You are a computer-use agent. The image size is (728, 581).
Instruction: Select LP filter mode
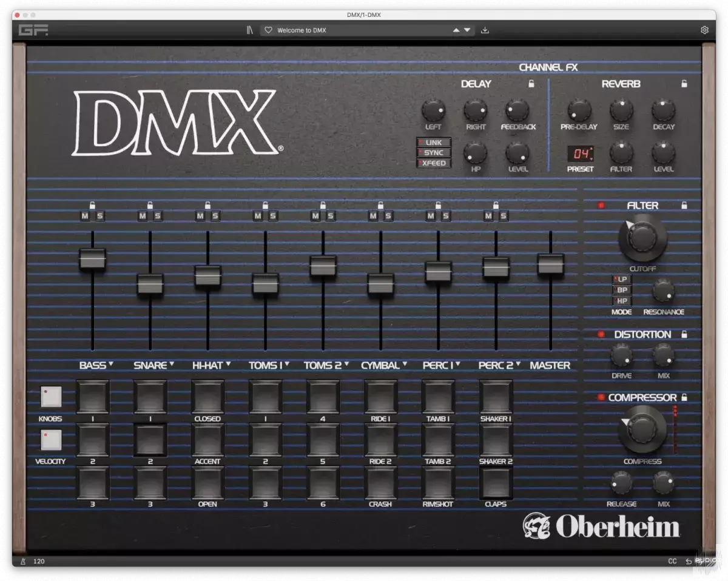tap(622, 279)
